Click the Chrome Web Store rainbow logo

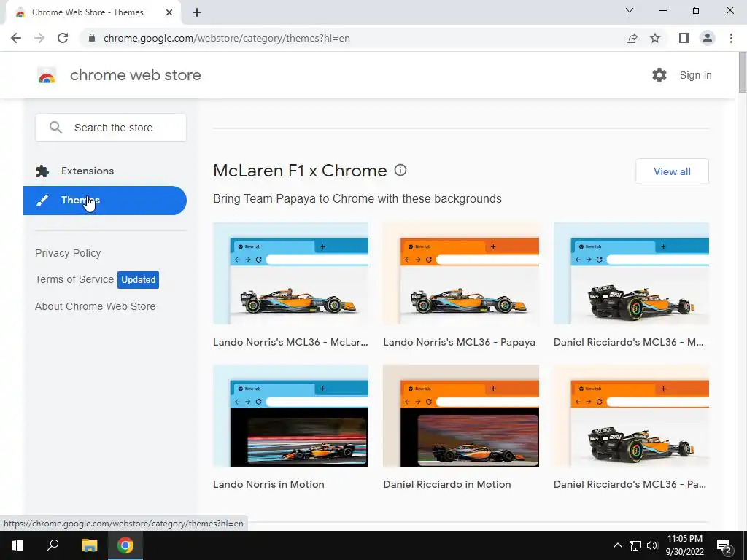(47, 75)
